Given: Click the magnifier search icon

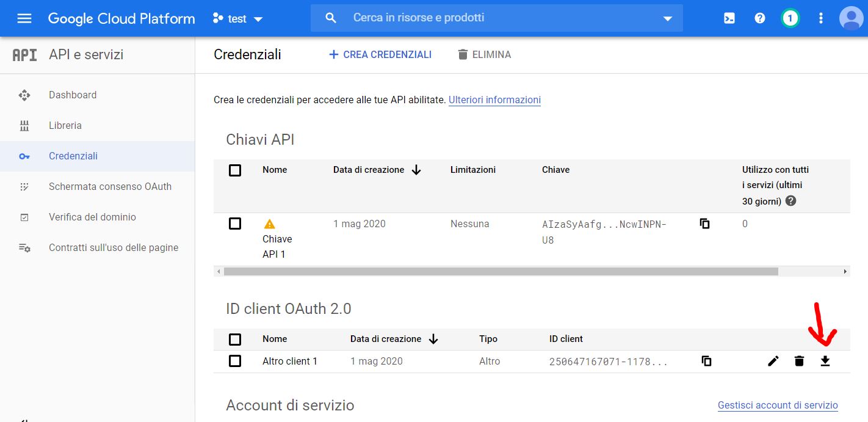Looking at the screenshot, I should 331,18.
